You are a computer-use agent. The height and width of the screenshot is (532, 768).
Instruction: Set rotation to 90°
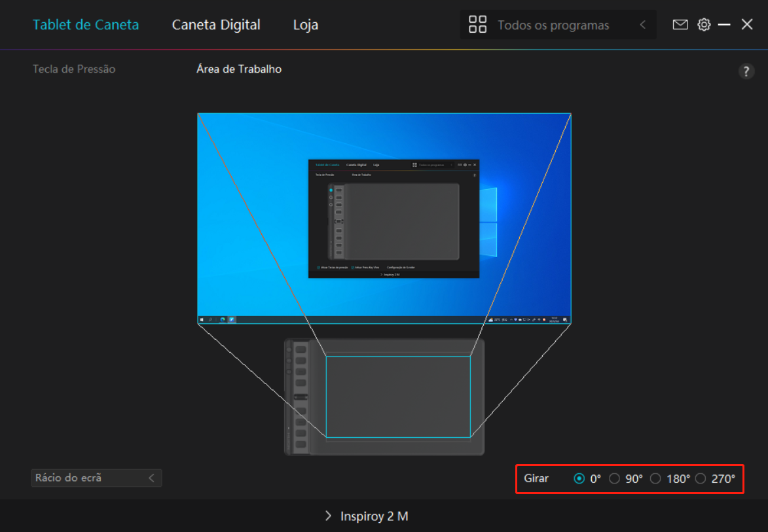[614, 478]
